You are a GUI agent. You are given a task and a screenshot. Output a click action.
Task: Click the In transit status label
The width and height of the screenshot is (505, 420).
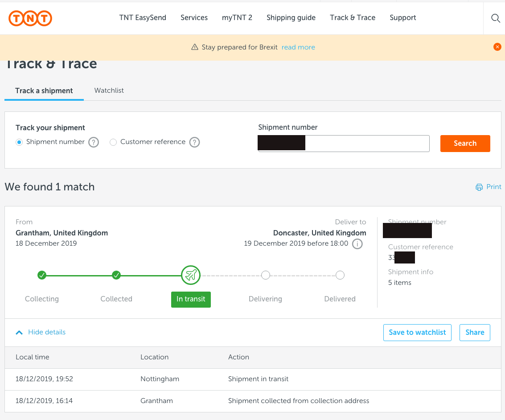(191, 299)
